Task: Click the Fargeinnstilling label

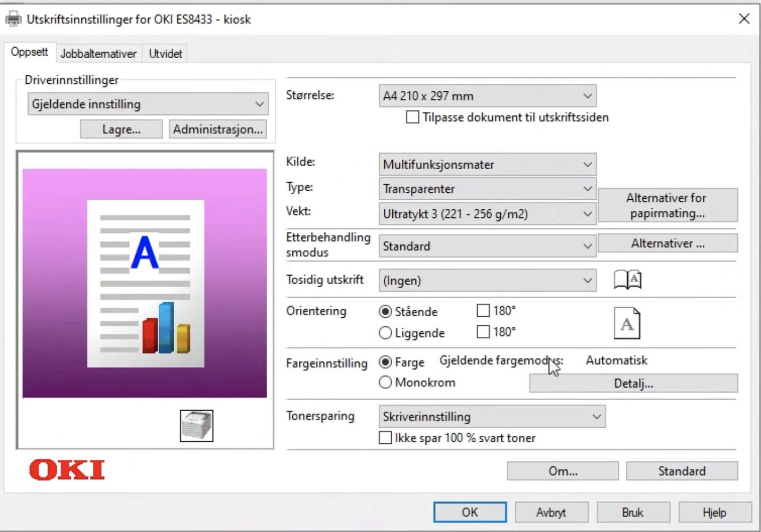Action: (x=327, y=364)
